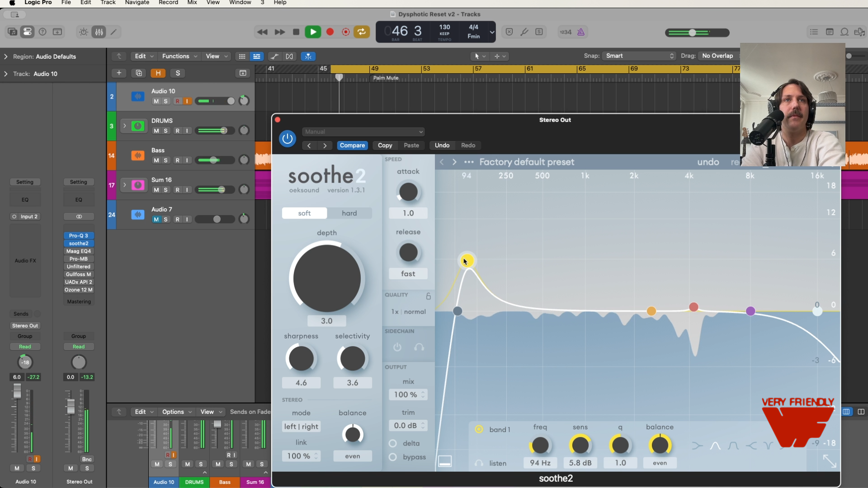Add a new track with plus button
This screenshot has width=868, height=488.
(x=119, y=73)
